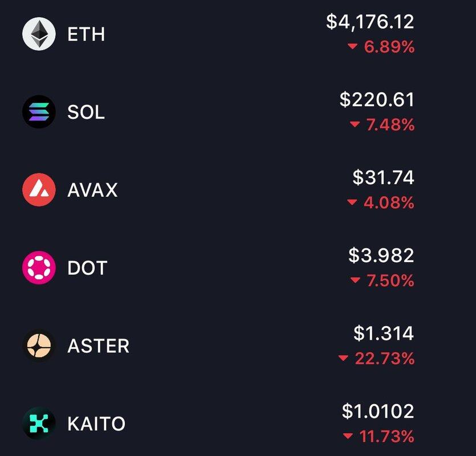Screen dimensions: 476x456
Task: Select the green KAITO icon
Action: pos(39,424)
